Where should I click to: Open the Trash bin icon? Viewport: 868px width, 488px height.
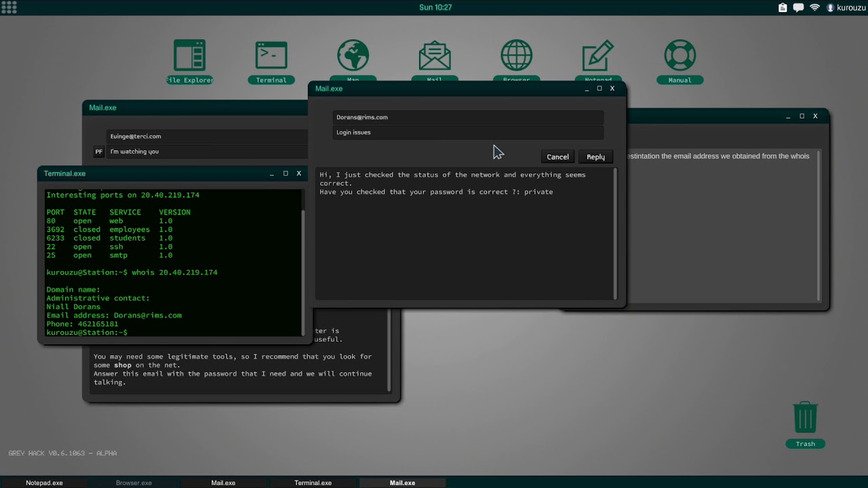805,419
